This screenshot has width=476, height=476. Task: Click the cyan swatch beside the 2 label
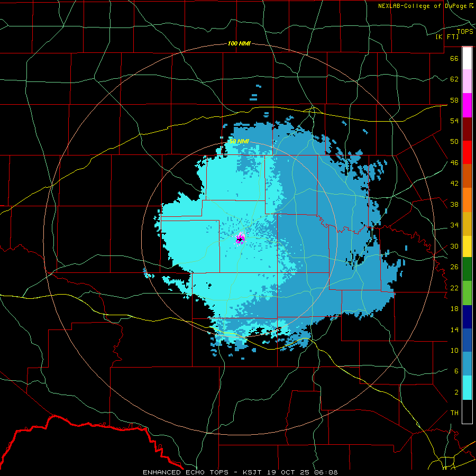tap(467, 388)
